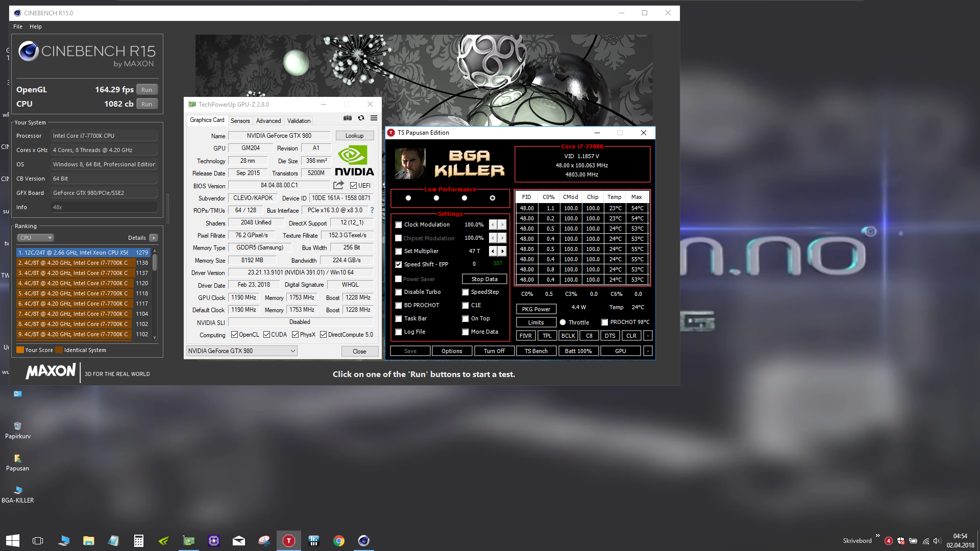Take GPU-Z screenshot with camera icon
The width and height of the screenshot is (980, 551).
click(x=348, y=118)
